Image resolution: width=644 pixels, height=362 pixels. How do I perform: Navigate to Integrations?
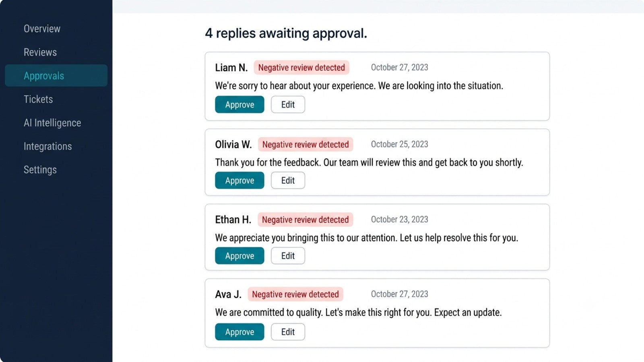click(x=47, y=146)
